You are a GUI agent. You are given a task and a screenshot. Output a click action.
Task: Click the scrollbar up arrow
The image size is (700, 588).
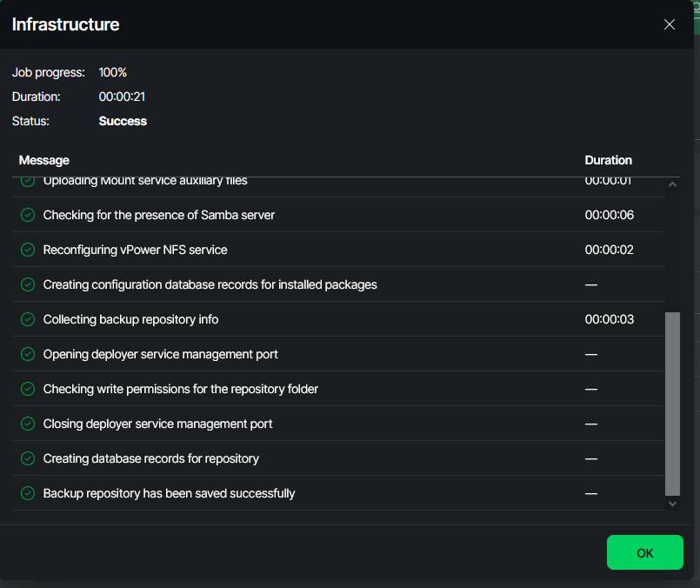tap(672, 184)
